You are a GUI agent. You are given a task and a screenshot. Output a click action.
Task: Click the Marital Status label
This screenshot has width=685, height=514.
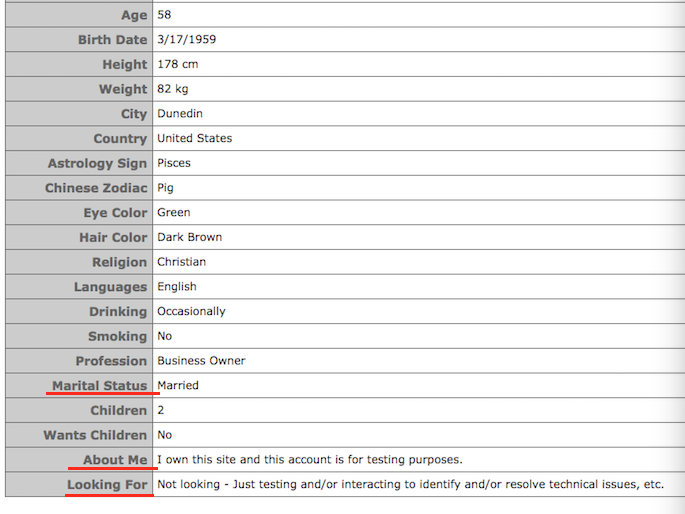point(100,386)
